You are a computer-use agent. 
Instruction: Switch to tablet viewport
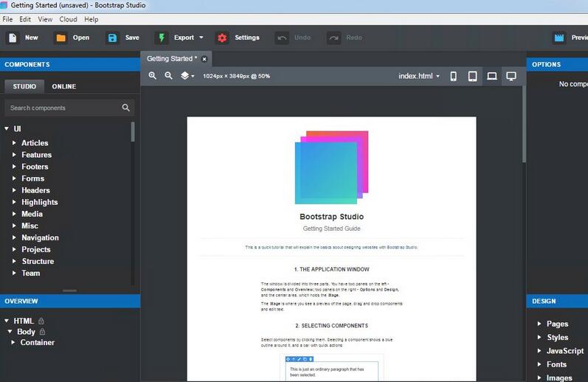tap(472, 76)
